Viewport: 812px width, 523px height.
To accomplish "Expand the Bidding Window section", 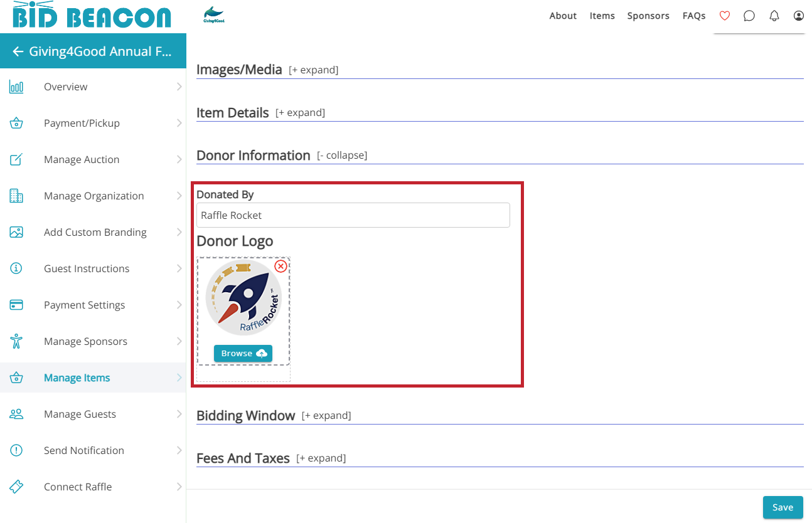I will click(326, 416).
